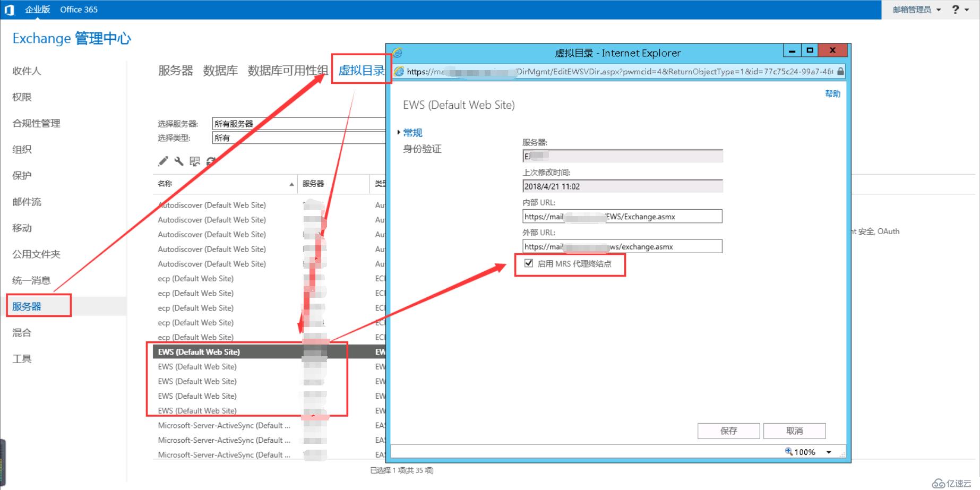The height and width of the screenshot is (490, 980).
Task: Click the zoom magnifier icon at 100%
Action: (789, 451)
